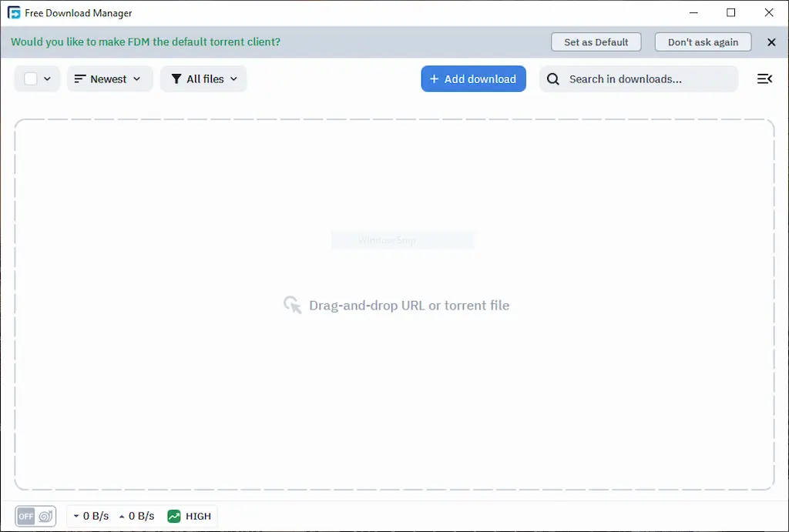Click the Set as Default button
The image size is (789, 532).
tap(596, 42)
